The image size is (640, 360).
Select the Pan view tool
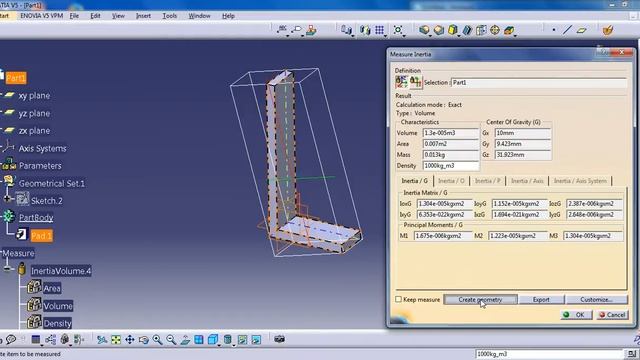tap(130, 340)
